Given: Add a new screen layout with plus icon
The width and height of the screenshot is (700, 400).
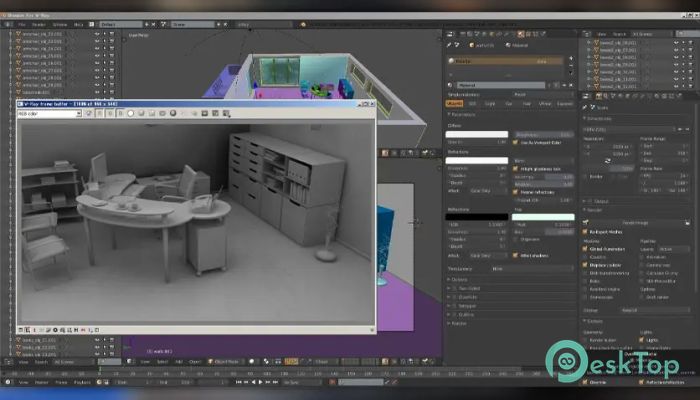Looking at the screenshot, I should (x=146, y=24).
